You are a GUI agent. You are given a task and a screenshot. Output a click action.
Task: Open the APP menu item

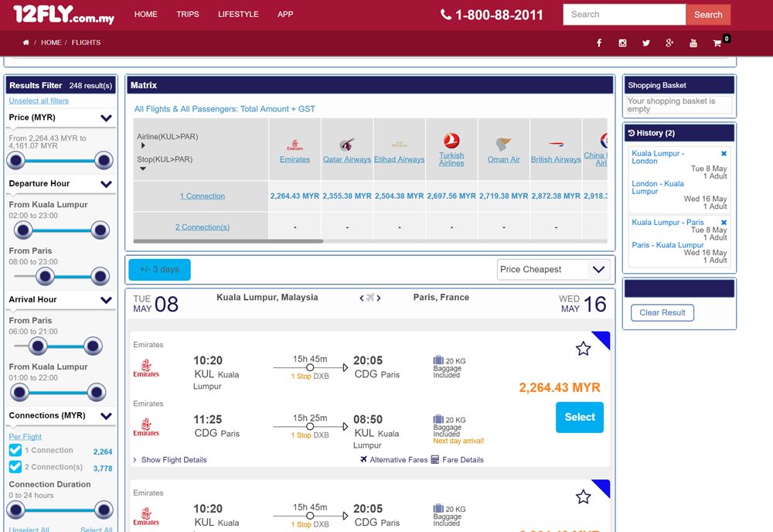tap(285, 14)
